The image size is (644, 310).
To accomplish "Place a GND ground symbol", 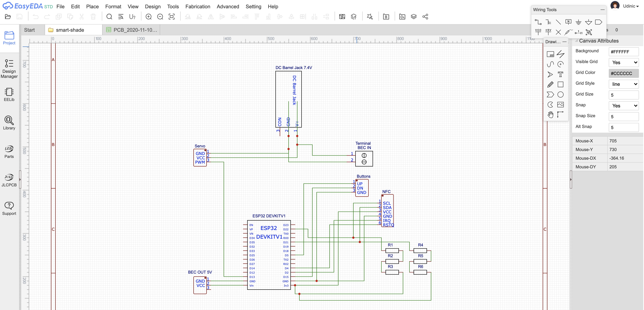I will pos(578,22).
